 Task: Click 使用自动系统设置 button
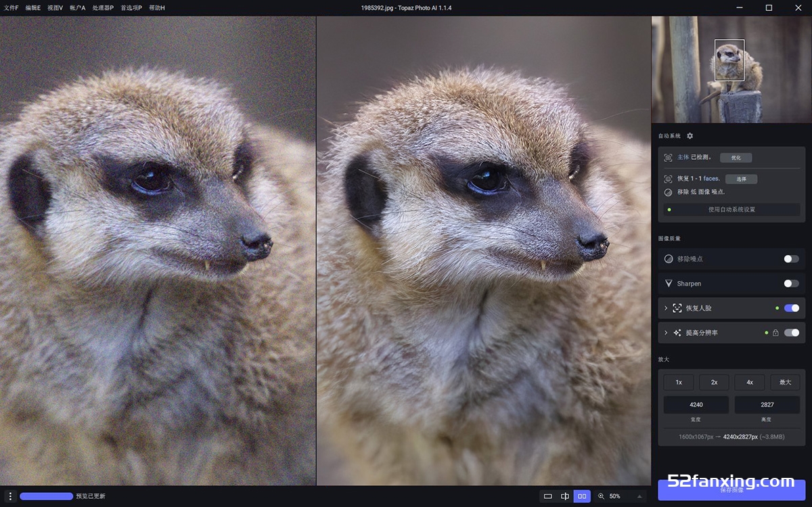coord(731,210)
